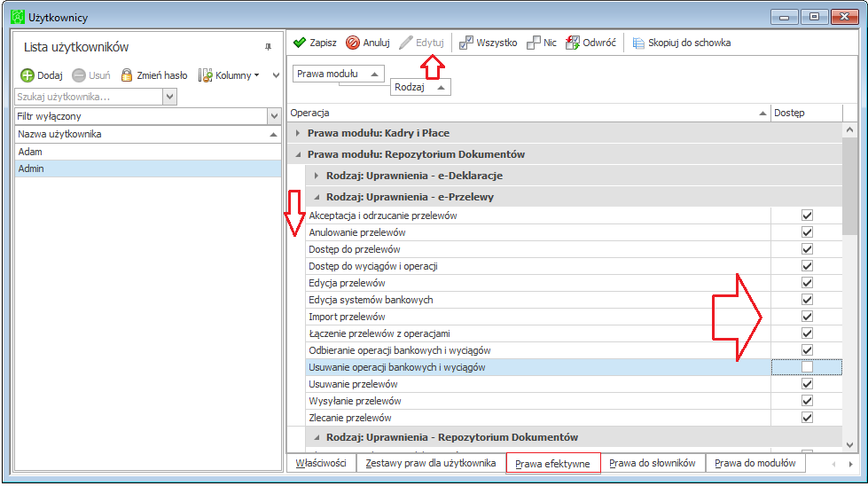
Task: Click Skopiuj do schowka clipboard icon
Action: pyautogui.click(x=638, y=43)
